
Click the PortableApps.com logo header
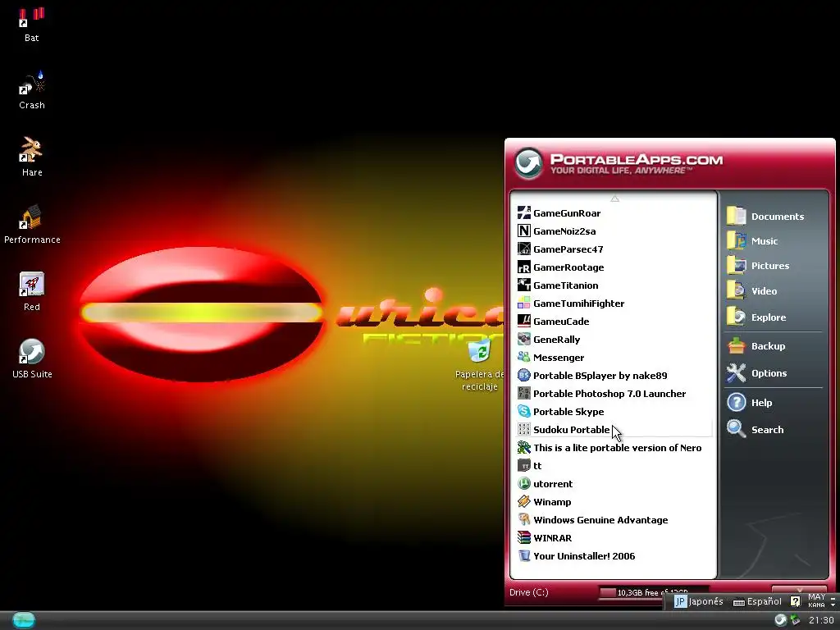coord(619,163)
